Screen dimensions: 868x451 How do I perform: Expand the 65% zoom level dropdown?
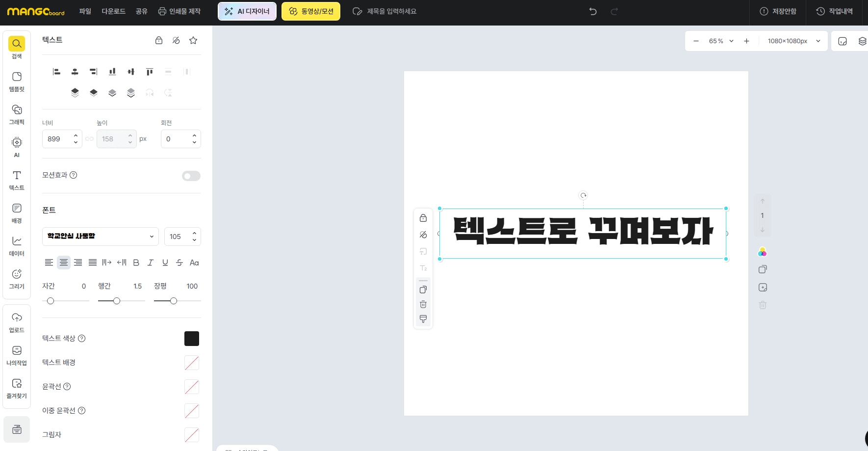click(x=721, y=41)
